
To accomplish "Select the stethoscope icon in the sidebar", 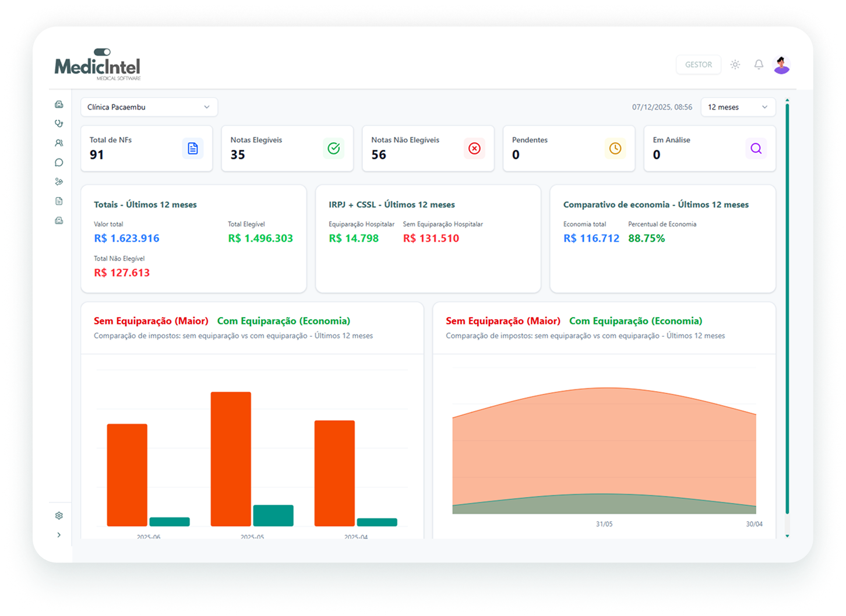I will click(58, 123).
